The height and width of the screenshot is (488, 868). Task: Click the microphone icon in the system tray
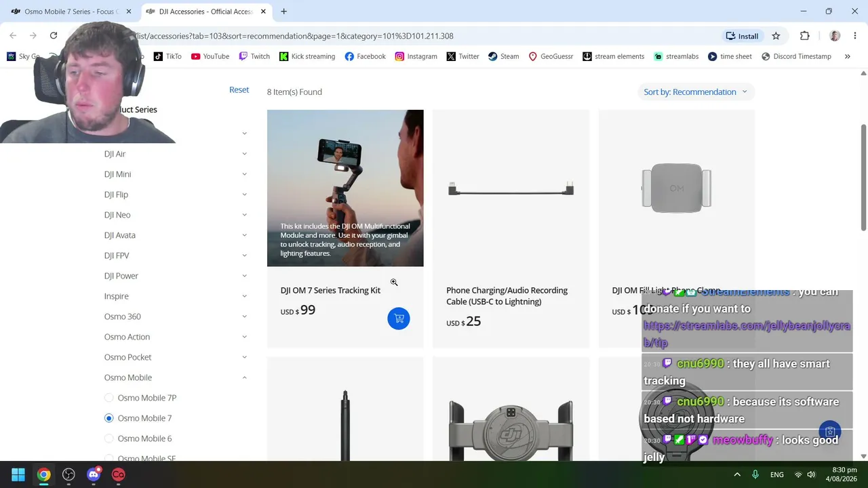click(755, 474)
